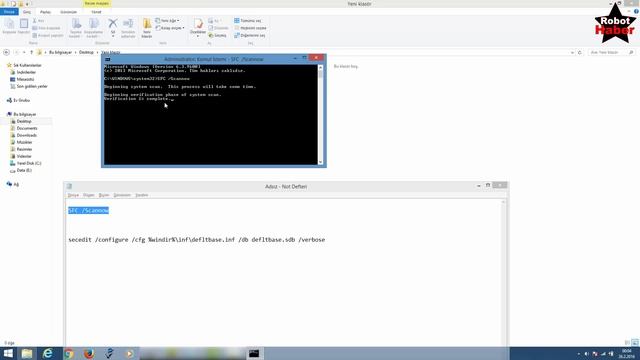
Task: Click the command prompt vertical scrollbar
Action: tap(320, 115)
